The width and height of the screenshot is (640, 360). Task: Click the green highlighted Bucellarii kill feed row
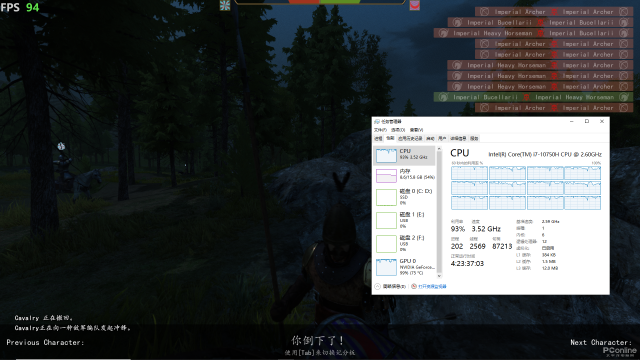tap(533, 97)
